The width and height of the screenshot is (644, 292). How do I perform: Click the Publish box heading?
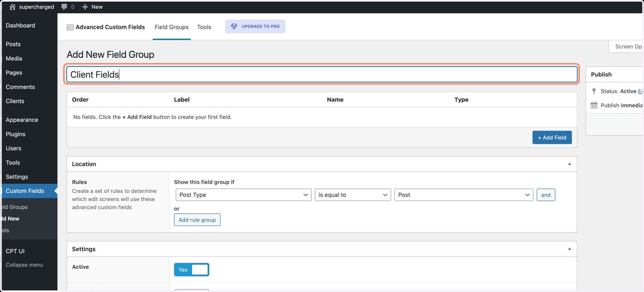pos(602,74)
